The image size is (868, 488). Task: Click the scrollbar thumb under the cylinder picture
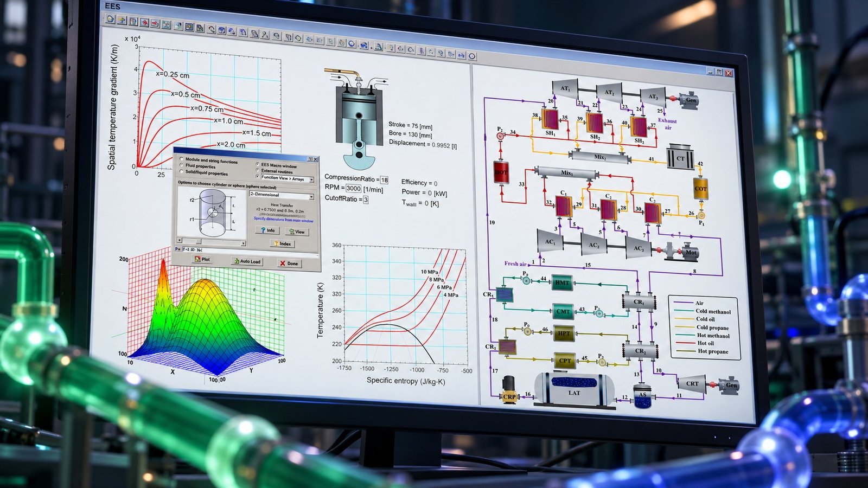[199, 241]
